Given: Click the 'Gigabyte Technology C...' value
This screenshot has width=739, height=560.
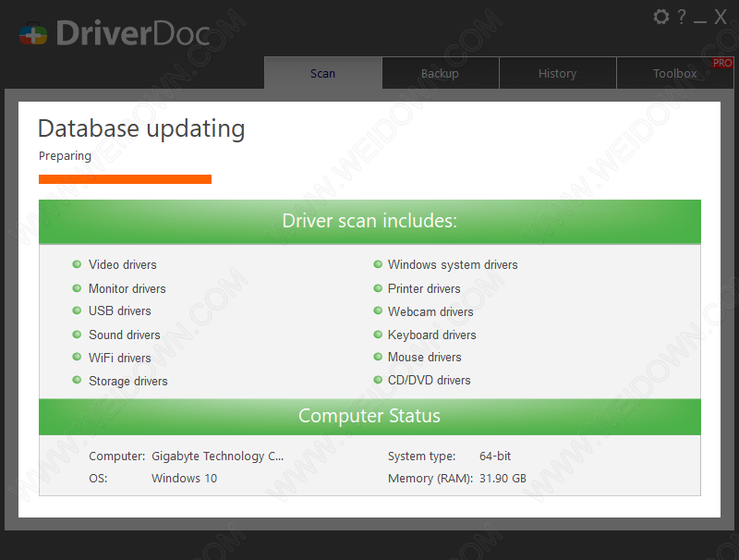Looking at the screenshot, I should click(x=218, y=457).
